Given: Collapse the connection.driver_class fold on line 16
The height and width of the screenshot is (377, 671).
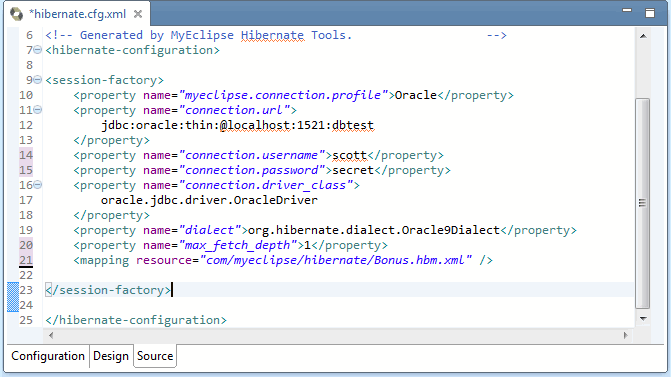Looking at the screenshot, I should 38,185.
